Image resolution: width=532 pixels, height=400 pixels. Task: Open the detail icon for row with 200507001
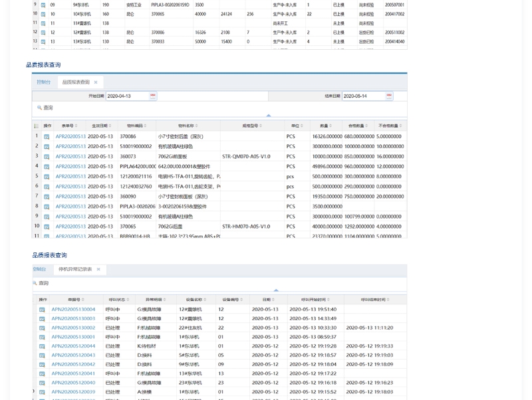click(x=43, y=5)
